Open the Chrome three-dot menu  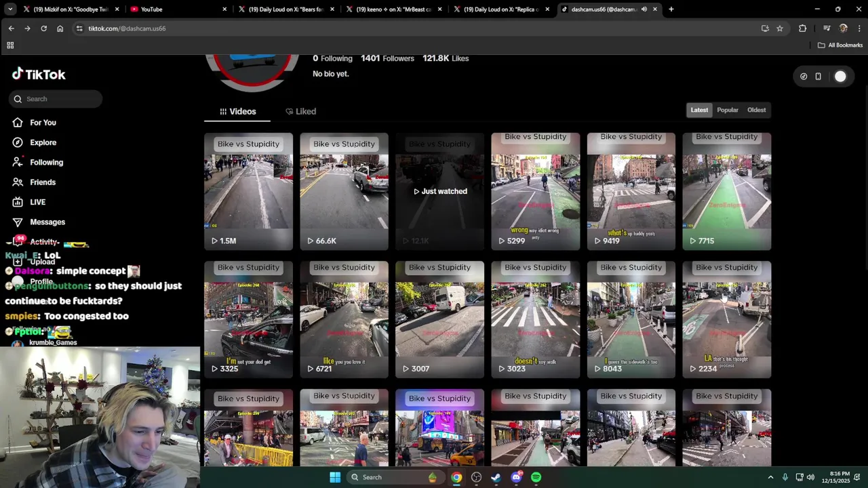(859, 28)
